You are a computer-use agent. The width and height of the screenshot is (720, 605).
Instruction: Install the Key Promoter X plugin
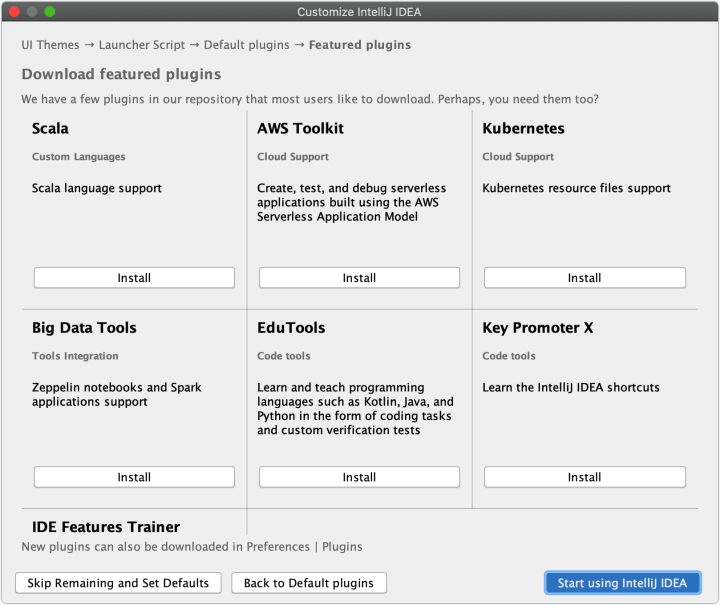[x=585, y=477]
